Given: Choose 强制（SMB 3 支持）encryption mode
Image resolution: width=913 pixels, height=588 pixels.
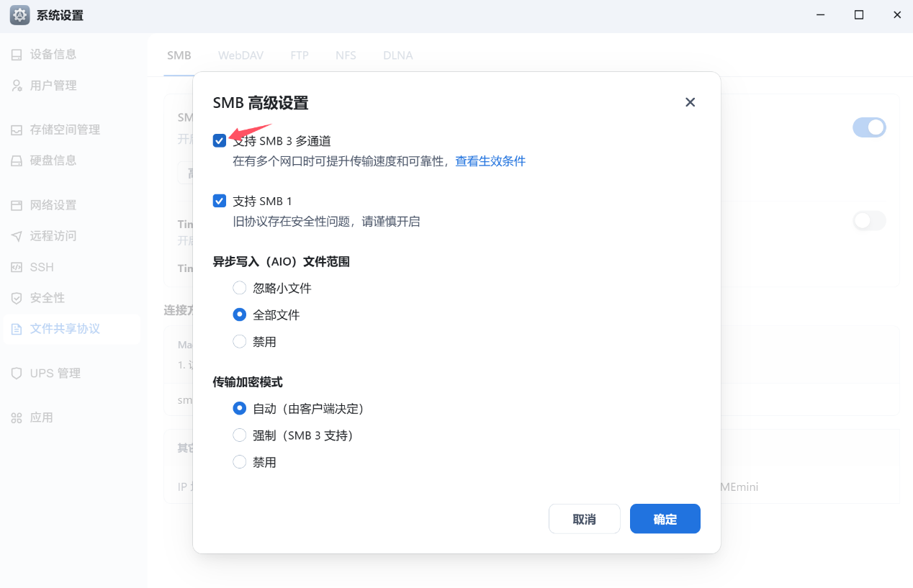Looking at the screenshot, I should point(240,435).
